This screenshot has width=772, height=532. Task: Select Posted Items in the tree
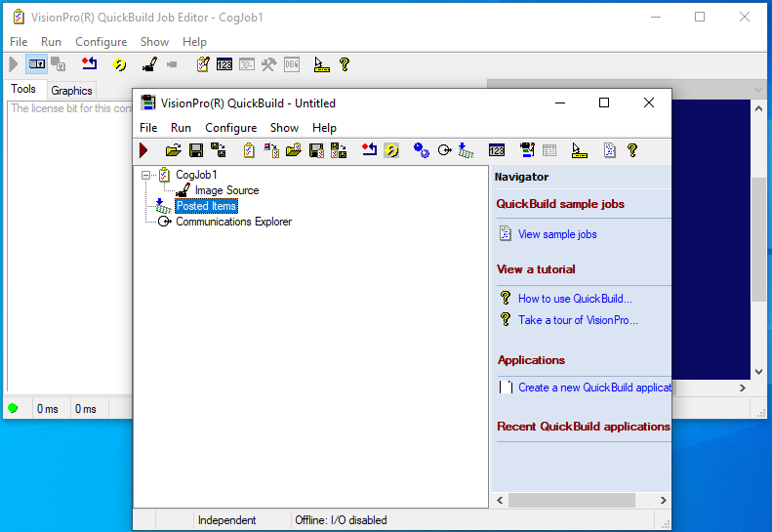point(206,206)
